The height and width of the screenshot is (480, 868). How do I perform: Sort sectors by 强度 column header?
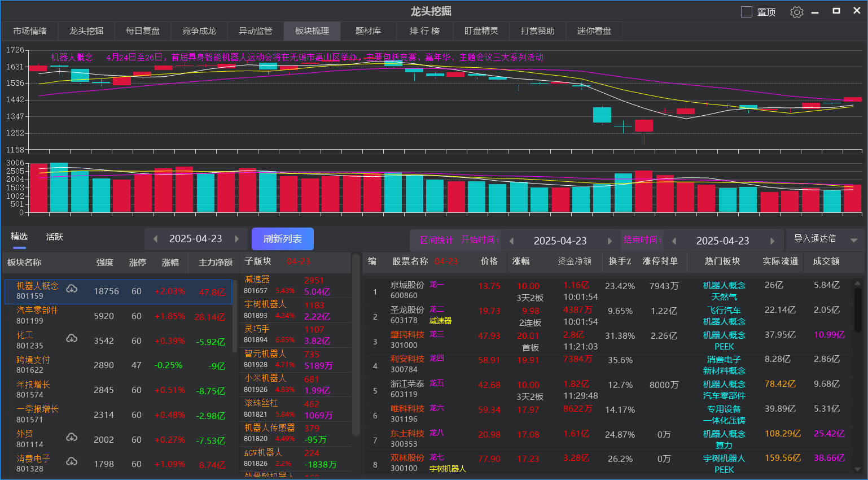[x=105, y=262]
